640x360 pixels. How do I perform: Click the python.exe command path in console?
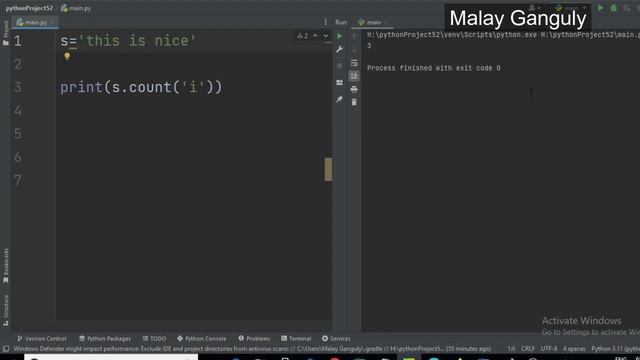tap(503, 35)
